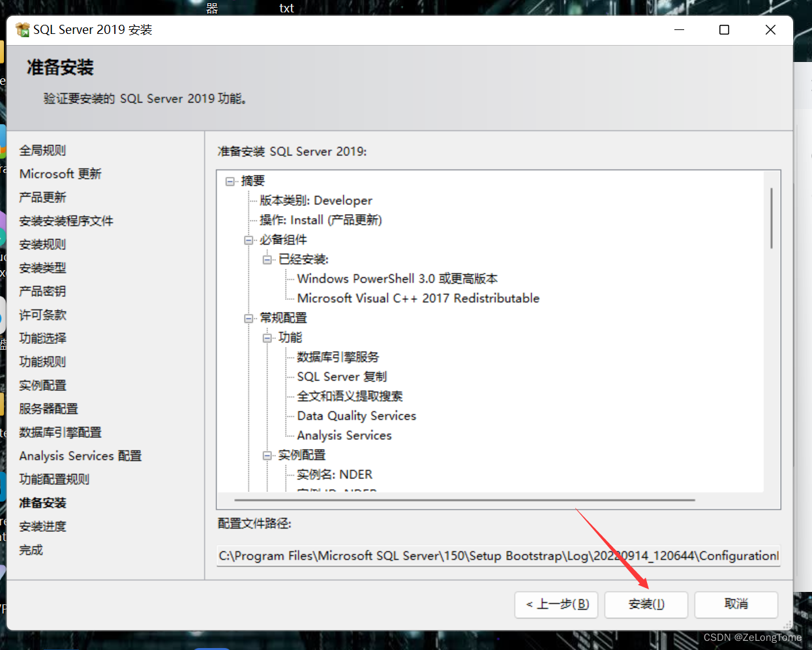The image size is (812, 650).
Task: Collapse the 功能 tree node
Action: point(267,337)
